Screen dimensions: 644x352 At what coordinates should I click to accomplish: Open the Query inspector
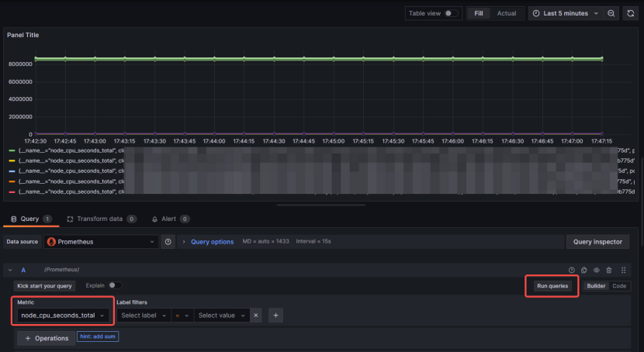pos(597,242)
